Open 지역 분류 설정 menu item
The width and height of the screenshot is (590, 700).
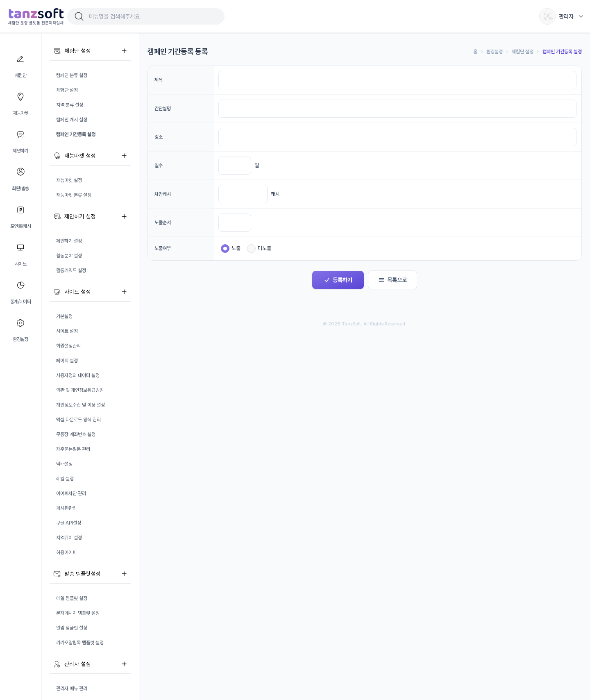point(70,105)
